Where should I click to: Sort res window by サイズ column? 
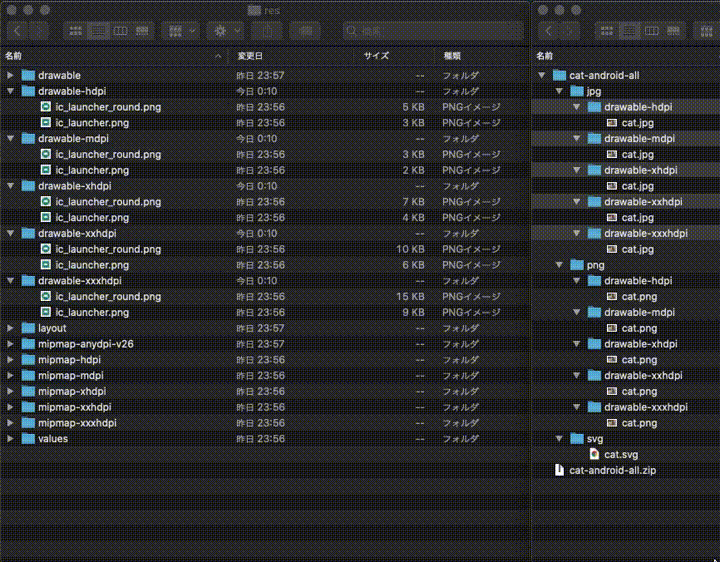pos(395,56)
